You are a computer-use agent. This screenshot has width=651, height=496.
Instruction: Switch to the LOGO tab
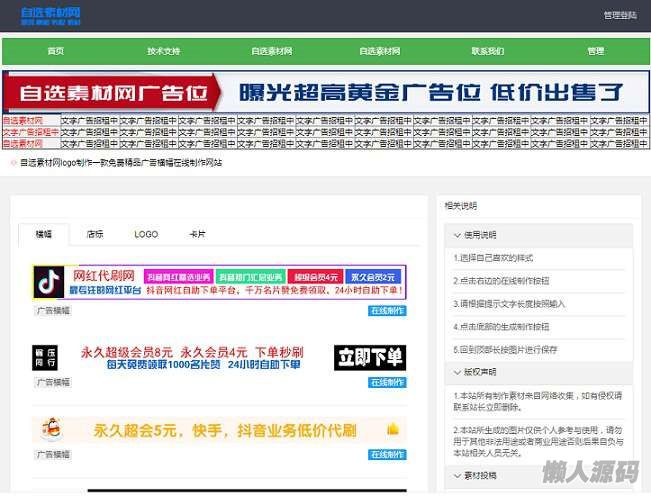pyautogui.click(x=146, y=234)
